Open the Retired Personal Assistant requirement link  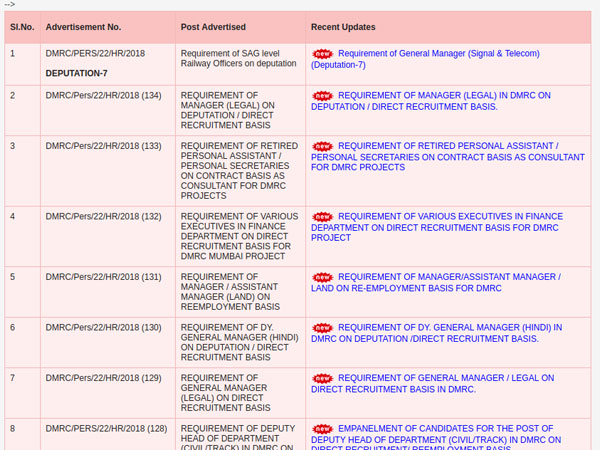(448, 157)
